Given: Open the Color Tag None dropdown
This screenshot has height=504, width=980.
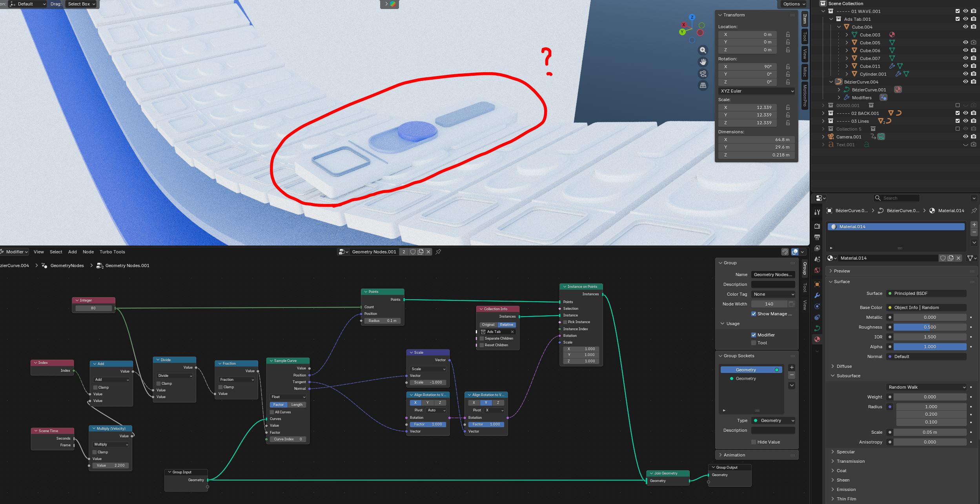Looking at the screenshot, I should pos(773,294).
